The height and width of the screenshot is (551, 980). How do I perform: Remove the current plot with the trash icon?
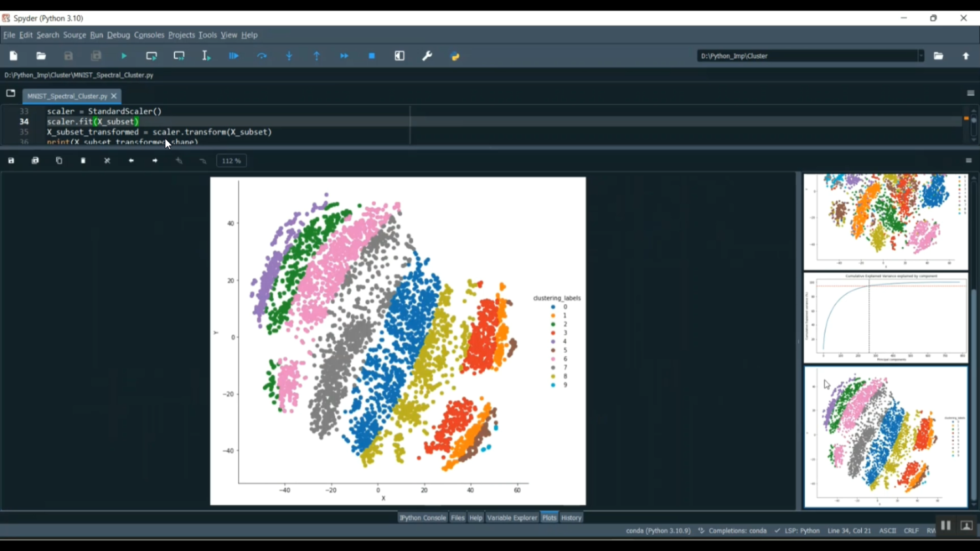tap(83, 161)
